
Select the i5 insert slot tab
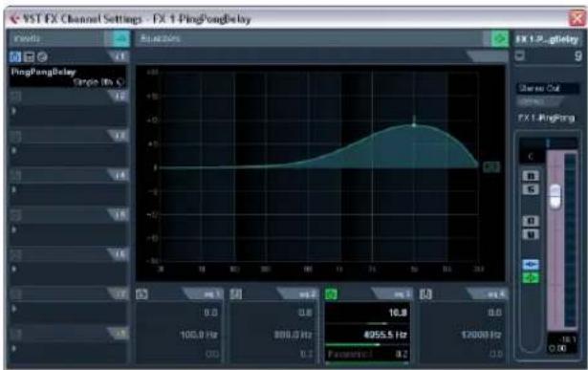120,214
